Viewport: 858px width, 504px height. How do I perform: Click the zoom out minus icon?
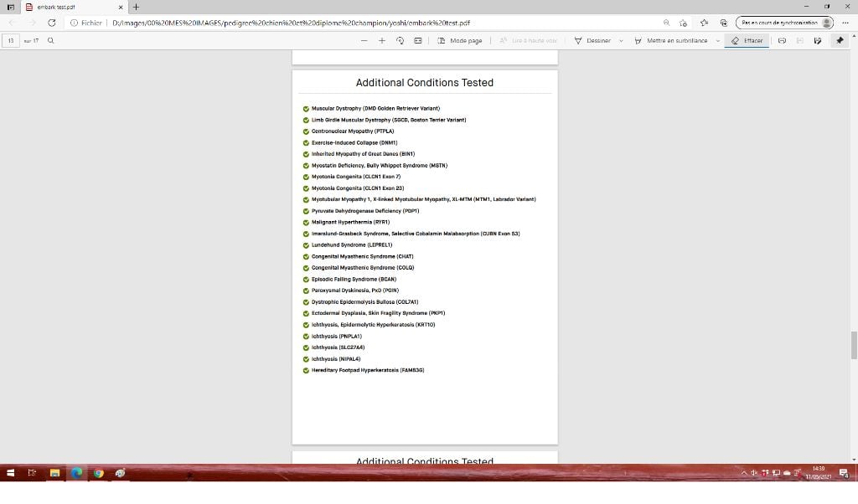pyautogui.click(x=364, y=40)
